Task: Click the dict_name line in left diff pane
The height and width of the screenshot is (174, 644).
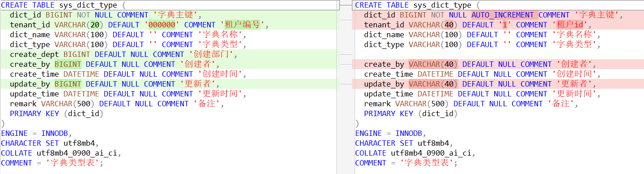Action: click(128, 35)
